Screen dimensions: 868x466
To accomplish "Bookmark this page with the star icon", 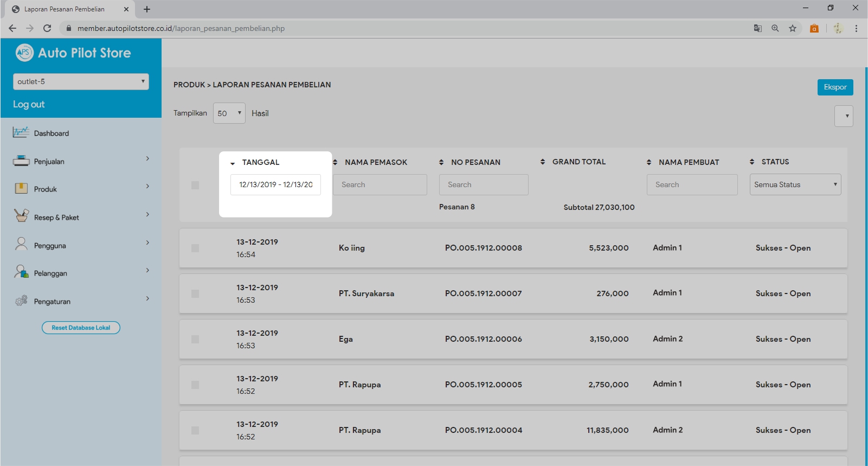I will pyautogui.click(x=793, y=28).
